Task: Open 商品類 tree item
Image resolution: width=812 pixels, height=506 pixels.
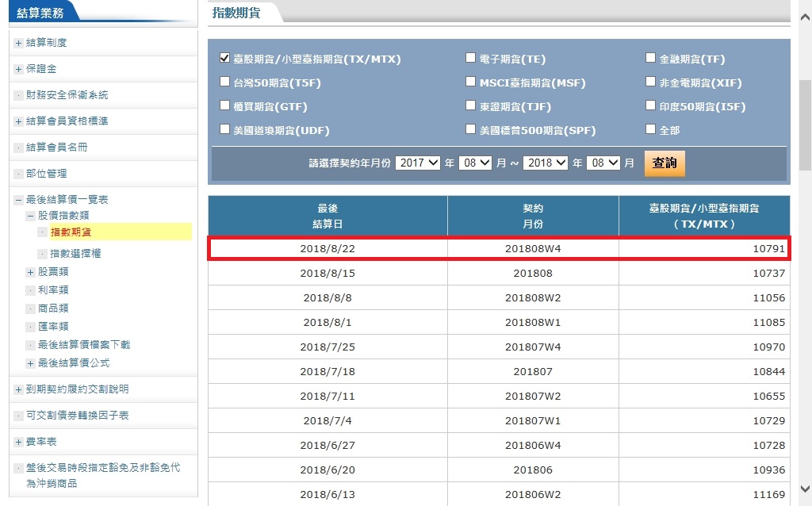Action: [53, 309]
